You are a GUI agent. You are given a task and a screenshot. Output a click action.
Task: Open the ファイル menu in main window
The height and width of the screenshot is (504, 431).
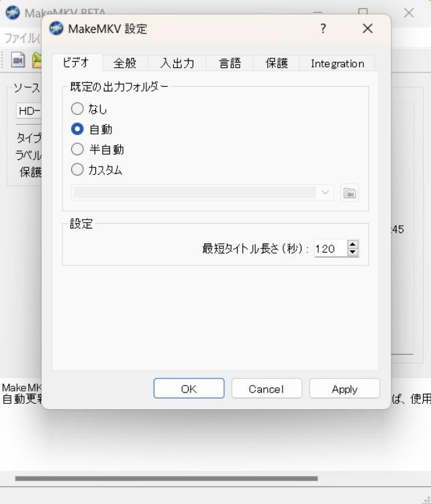pos(22,38)
